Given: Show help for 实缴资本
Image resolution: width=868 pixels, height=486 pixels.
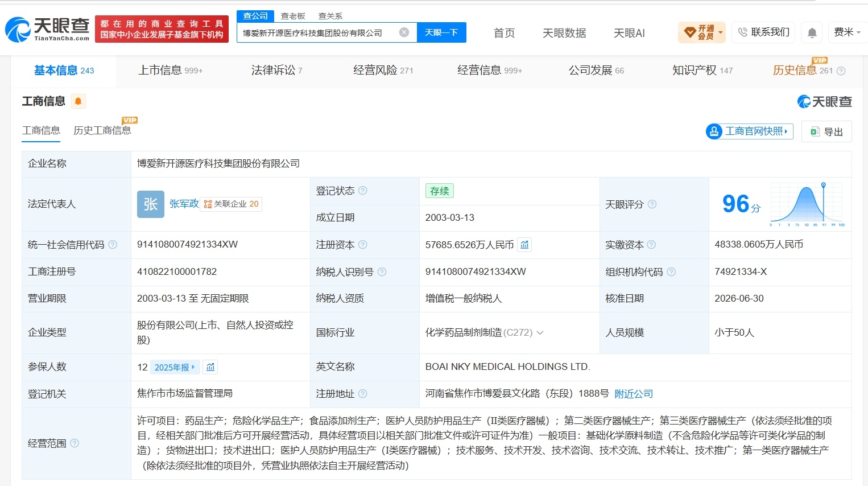Looking at the screenshot, I should pos(651,245).
